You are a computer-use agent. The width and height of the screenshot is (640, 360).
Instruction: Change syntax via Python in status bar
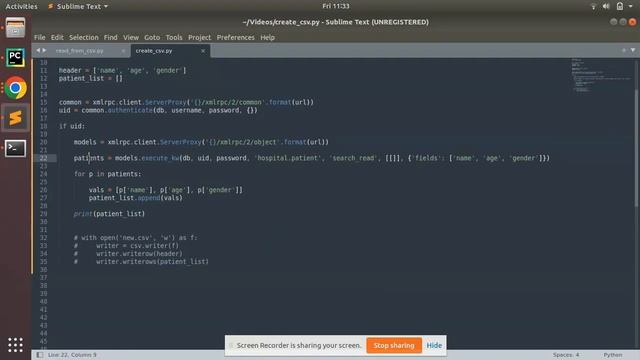(613, 355)
